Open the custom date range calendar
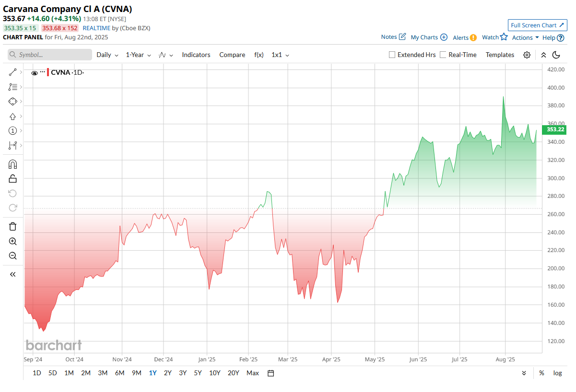The height and width of the screenshot is (392, 576). (270, 373)
